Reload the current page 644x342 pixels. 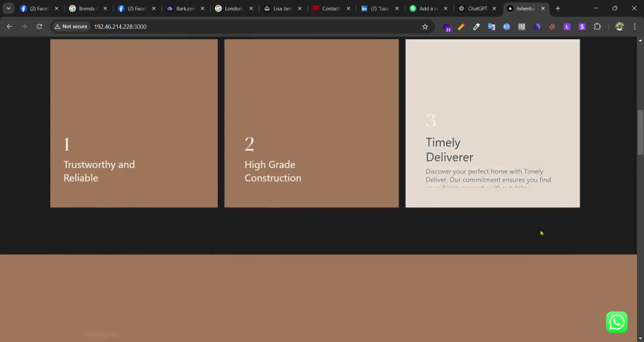tap(39, 26)
